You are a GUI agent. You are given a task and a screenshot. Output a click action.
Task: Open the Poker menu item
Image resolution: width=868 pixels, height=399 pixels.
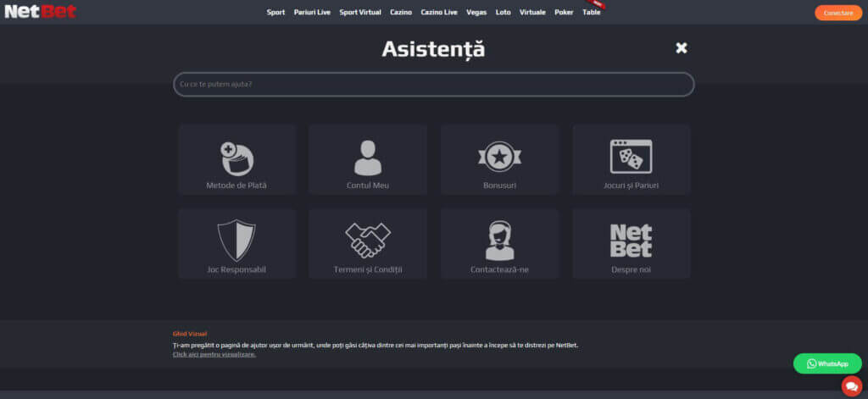564,12
